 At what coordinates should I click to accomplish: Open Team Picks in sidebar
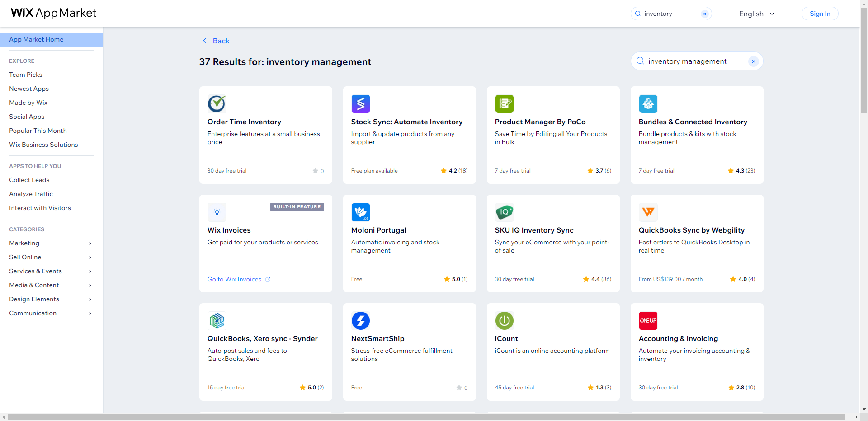click(x=26, y=75)
